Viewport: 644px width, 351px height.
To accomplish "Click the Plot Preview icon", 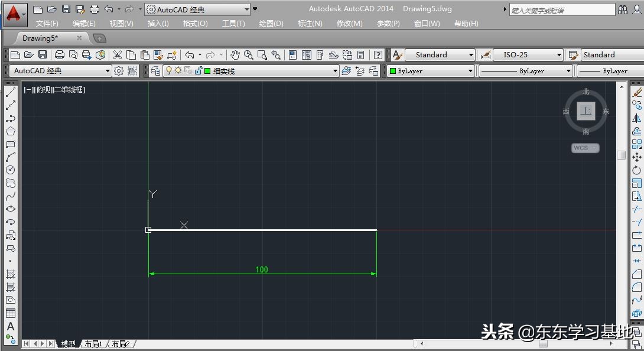I will point(73,55).
